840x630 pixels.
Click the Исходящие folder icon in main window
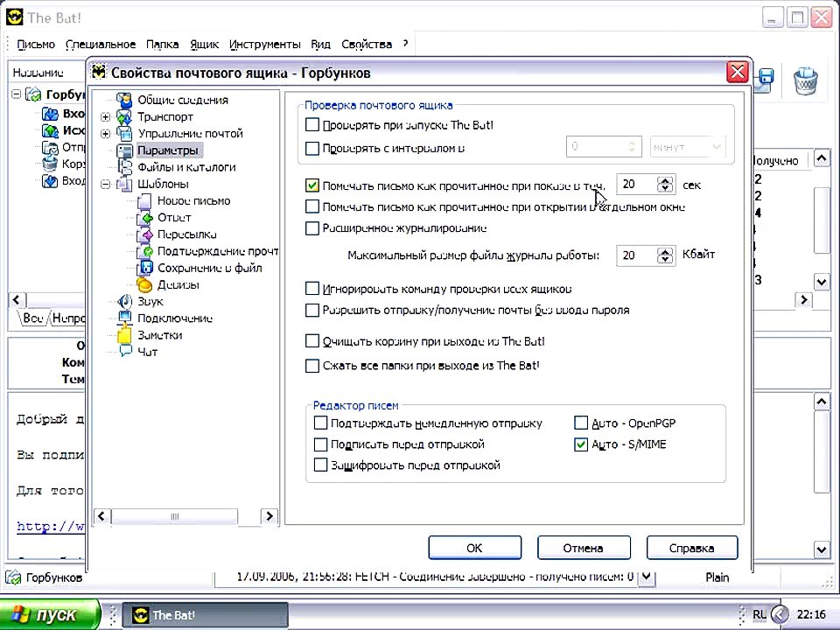coord(50,130)
